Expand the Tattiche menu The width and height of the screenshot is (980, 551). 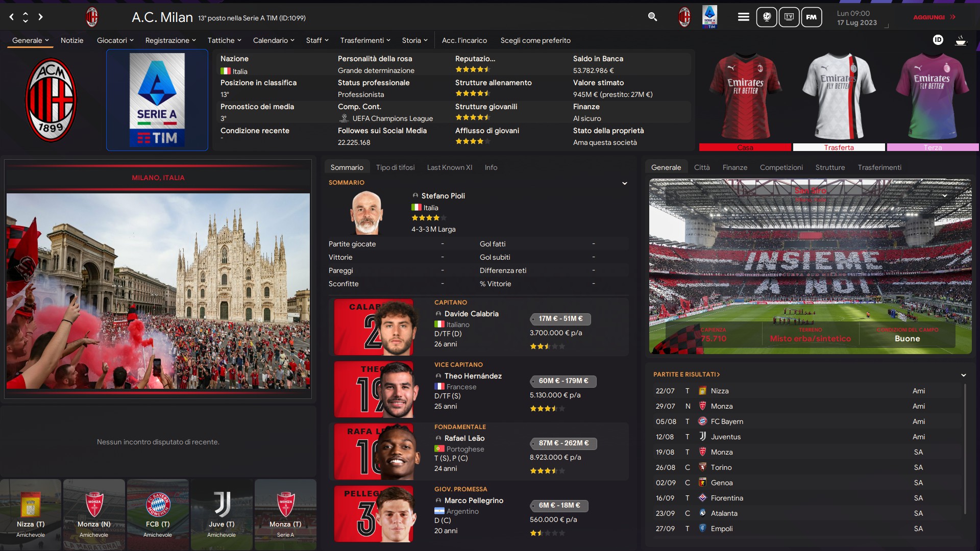tap(224, 40)
